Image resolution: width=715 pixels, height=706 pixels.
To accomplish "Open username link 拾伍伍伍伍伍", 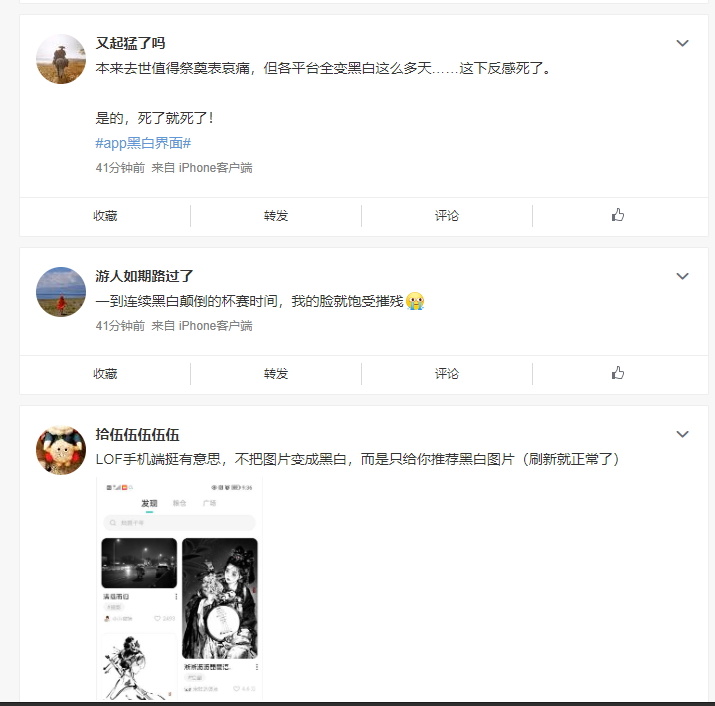I will 137,434.
